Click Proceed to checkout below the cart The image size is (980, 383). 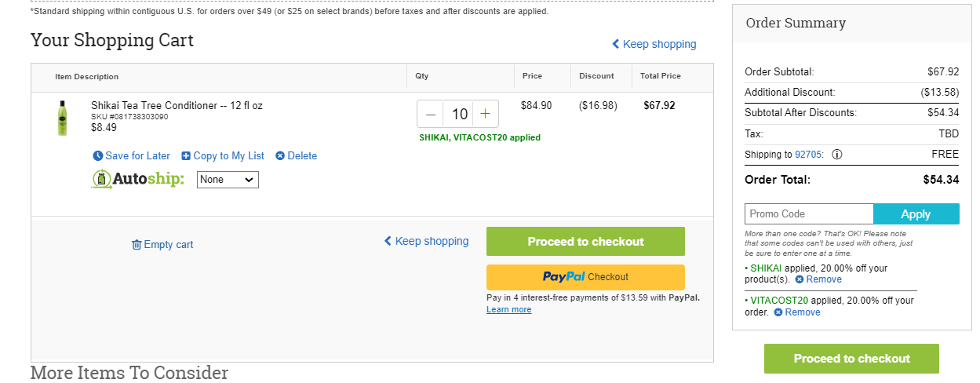click(x=585, y=242)
